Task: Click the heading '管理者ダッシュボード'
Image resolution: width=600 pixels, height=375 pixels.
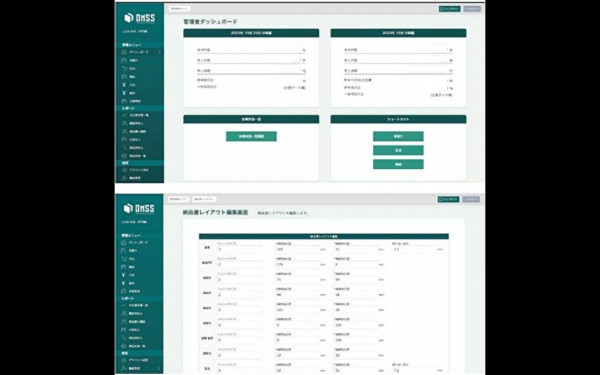Action: [210, 22]
